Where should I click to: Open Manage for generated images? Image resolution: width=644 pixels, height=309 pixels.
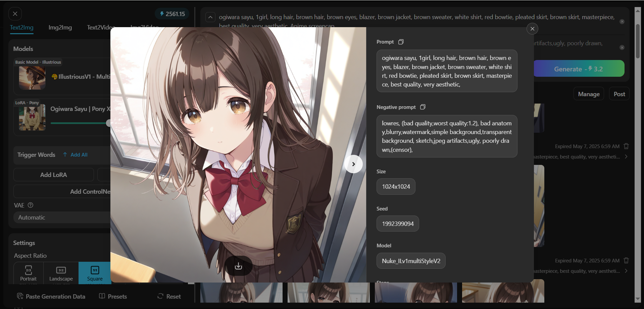click(589, 94)
